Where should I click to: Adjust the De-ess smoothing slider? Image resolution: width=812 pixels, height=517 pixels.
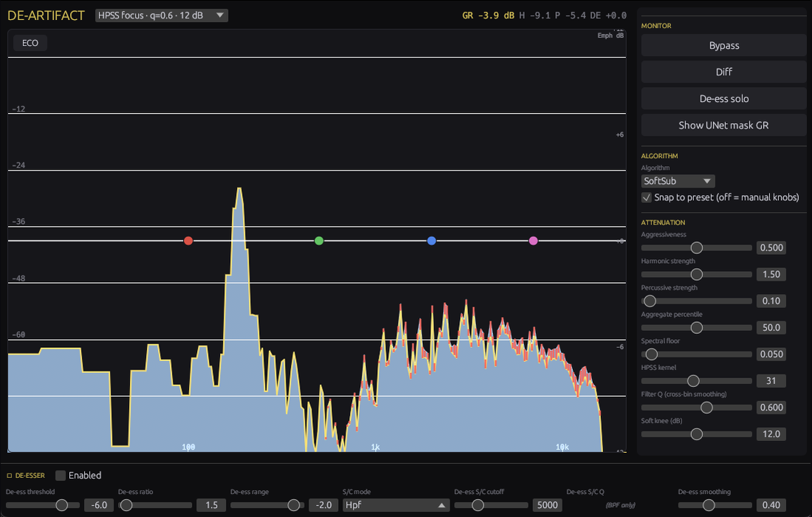[x=715, y=505]
